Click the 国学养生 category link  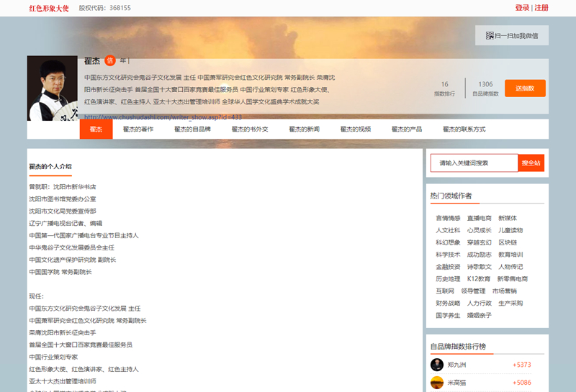pos(448,315)
